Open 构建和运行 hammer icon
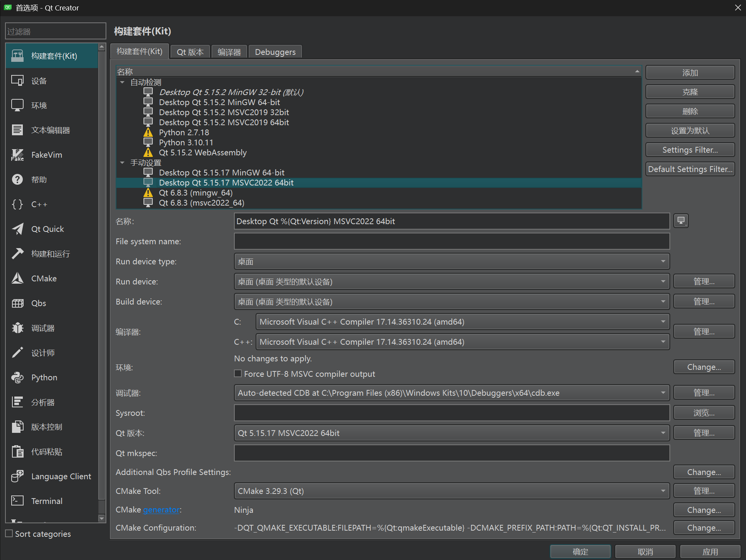 tap(17, 254)
